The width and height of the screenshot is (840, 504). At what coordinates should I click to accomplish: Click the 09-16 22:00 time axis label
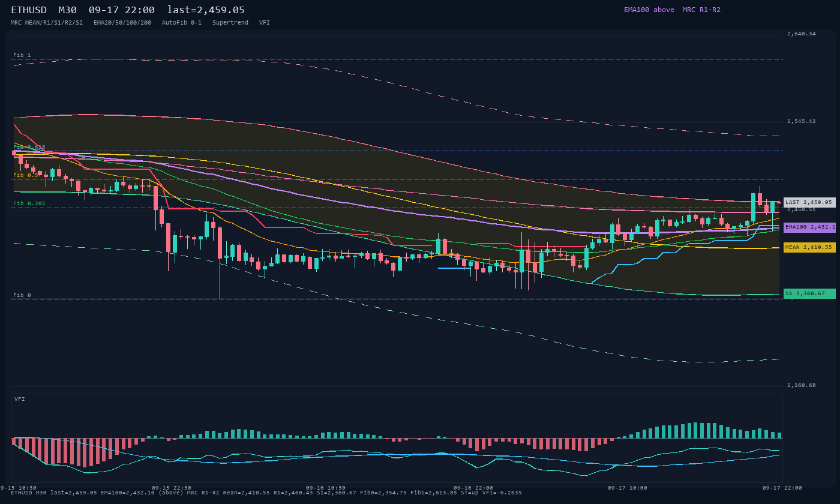(473, 488)
